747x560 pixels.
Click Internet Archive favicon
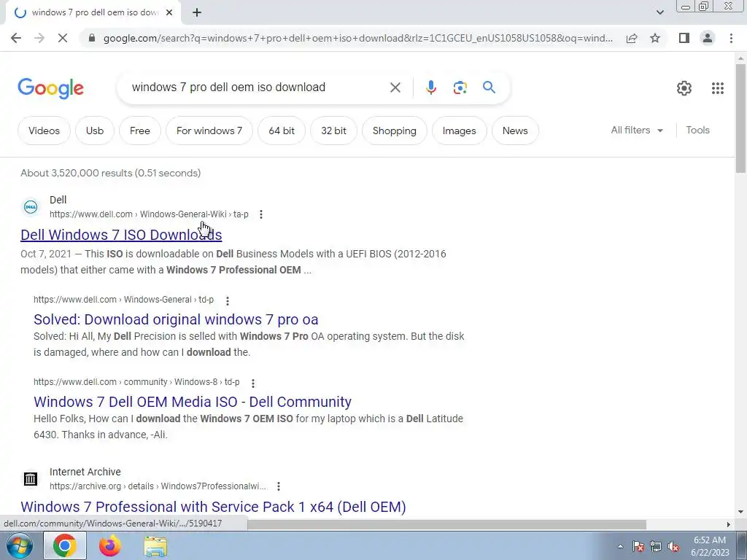pos(31,478)
